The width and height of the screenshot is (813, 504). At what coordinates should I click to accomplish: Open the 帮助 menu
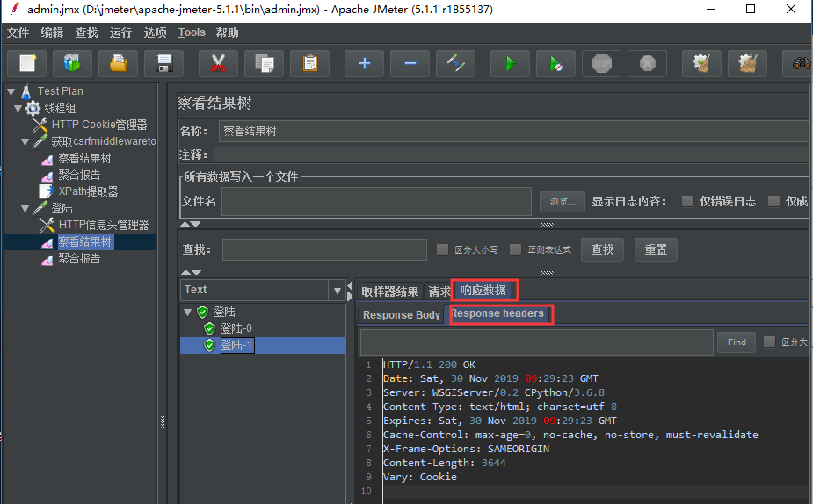click(x=227, y=32)
